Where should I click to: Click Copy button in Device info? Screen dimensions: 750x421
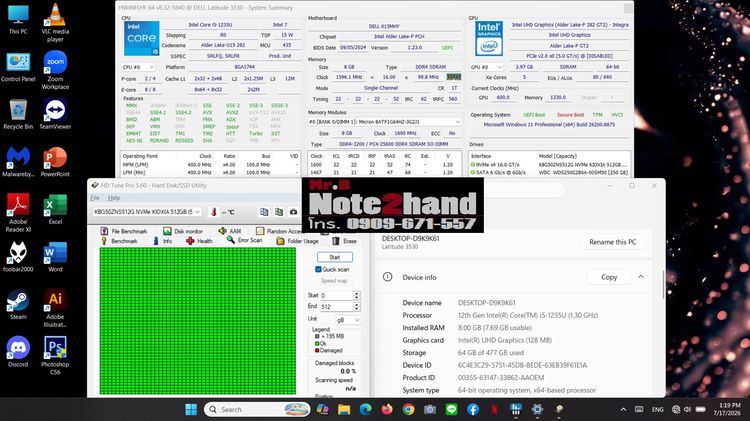point(609,277)
